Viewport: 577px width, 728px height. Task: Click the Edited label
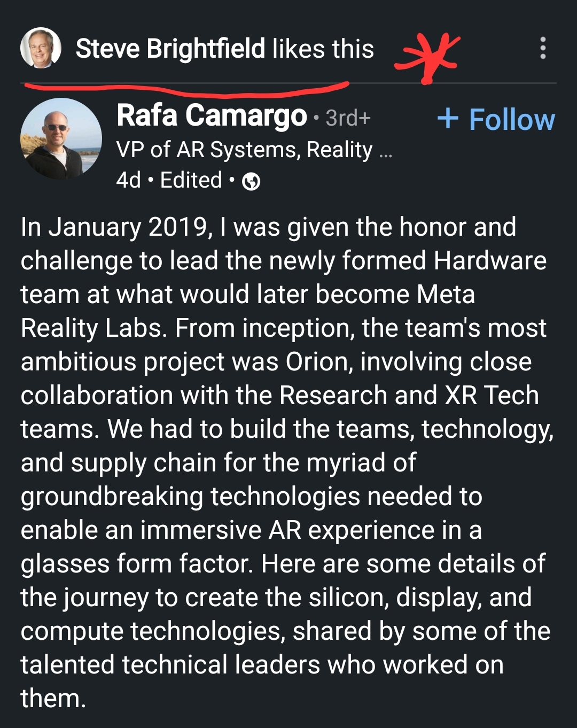point(191,180)
